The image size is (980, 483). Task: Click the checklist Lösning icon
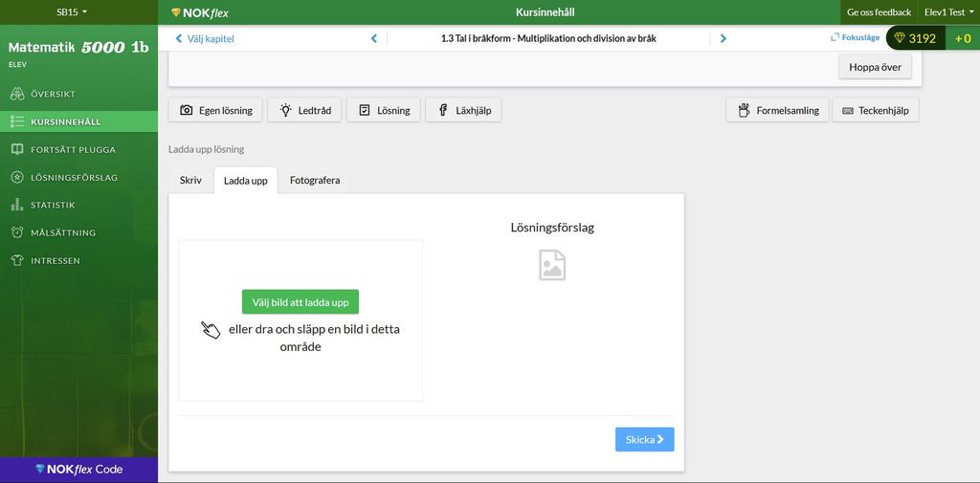(365, 110)
